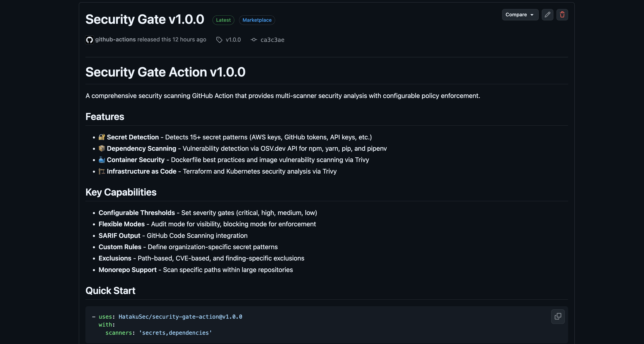Viewport: 644px width, 344px height.
Task: Click the Security Gate v1.0.0 release title
Action: (x=145, y=19)
